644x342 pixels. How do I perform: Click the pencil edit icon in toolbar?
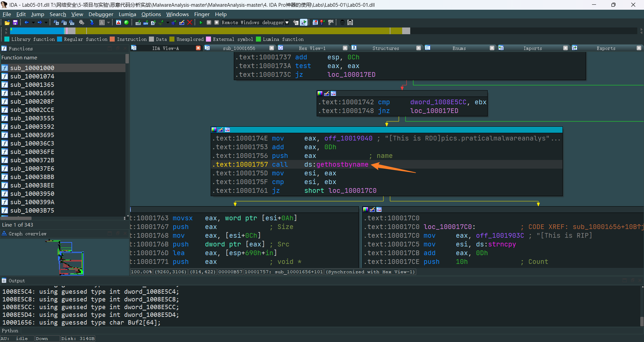click(182, 22)
